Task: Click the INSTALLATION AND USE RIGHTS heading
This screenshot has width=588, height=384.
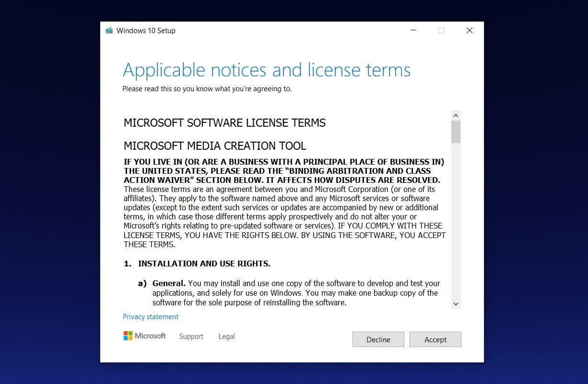Action: click(x=204, y=264)
